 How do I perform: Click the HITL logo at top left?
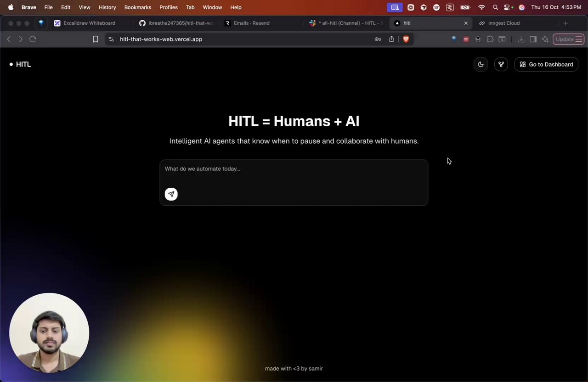(20, 64)
